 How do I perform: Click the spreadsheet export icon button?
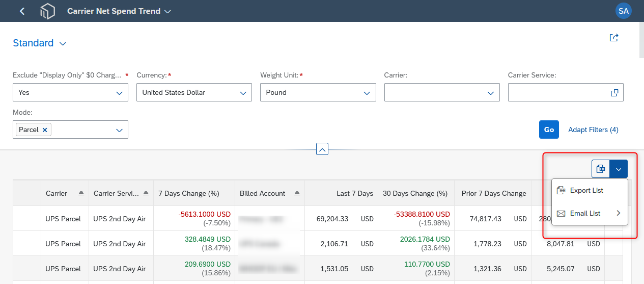coord(600,169)
